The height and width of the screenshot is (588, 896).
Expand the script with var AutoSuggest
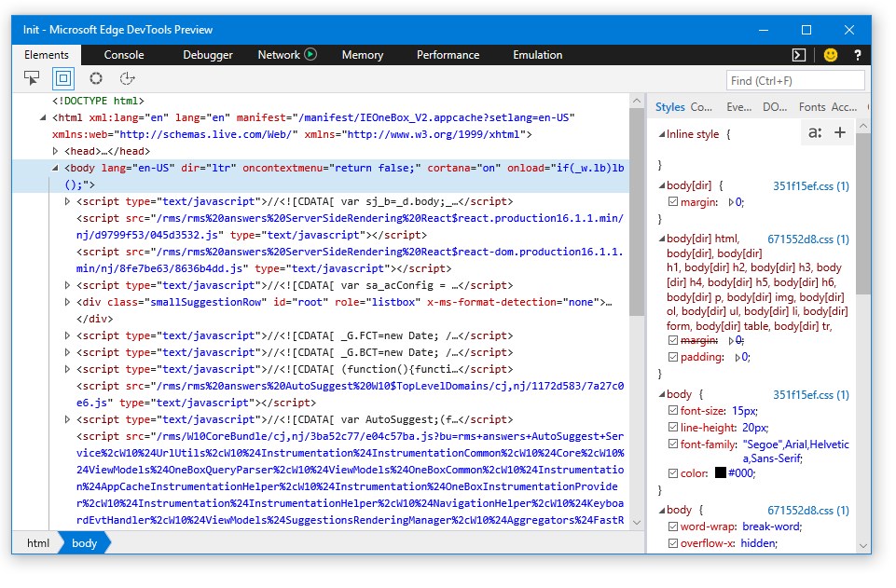[x=67, y=419]
